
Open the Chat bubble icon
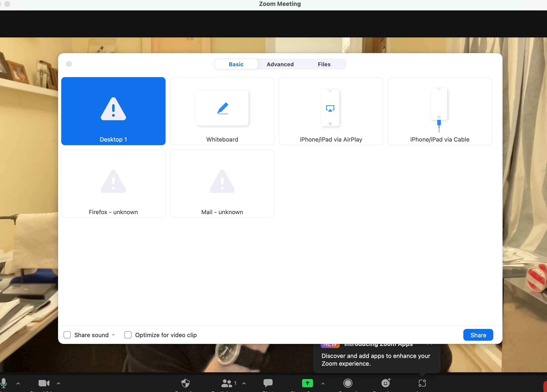point(268,383)
